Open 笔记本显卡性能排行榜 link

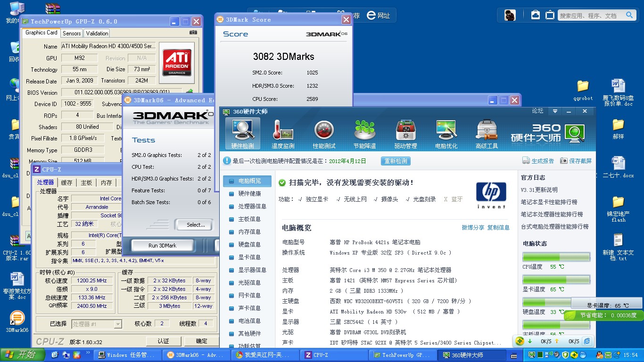click(x=549, y=202)
